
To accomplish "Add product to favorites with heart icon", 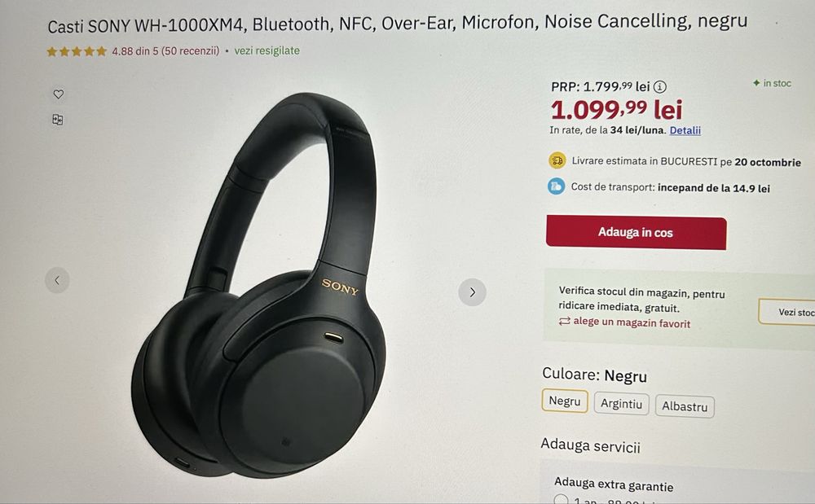I will [58, 94].
